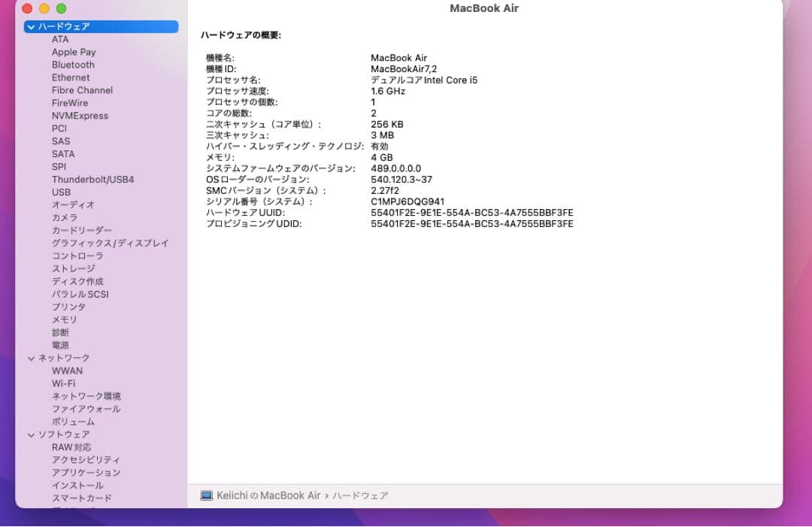Click the 4 GB memory value
The image size is (812, 527).
coord(382,157)
